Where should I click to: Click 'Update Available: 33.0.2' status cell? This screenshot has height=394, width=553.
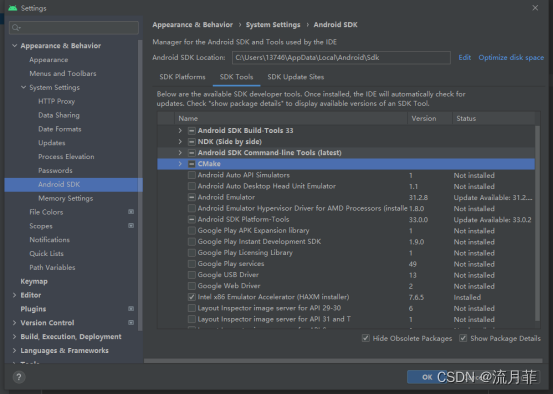click(492, 220)
